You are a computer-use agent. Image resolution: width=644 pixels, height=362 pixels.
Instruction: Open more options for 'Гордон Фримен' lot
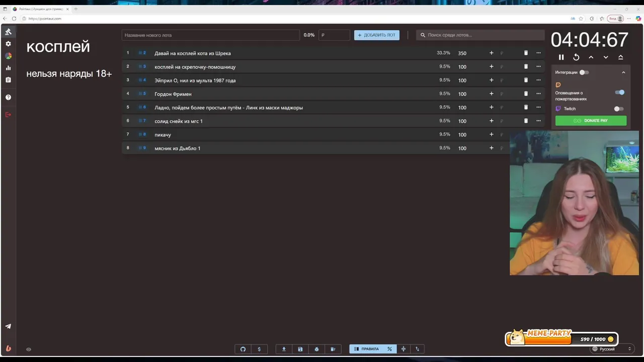pyautogui.click(x=538, y=94)
